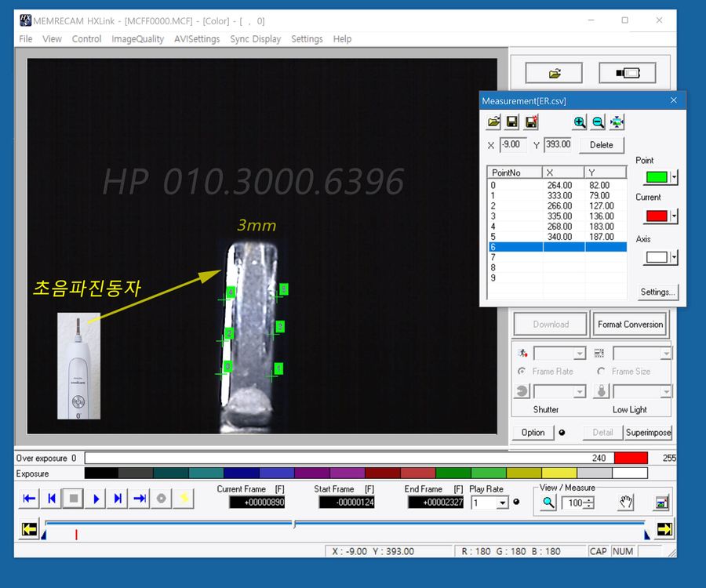This screenshot has height=588, width=706.
Task: Select the magnifier tool in View/Measure
Action: (548, 502)
